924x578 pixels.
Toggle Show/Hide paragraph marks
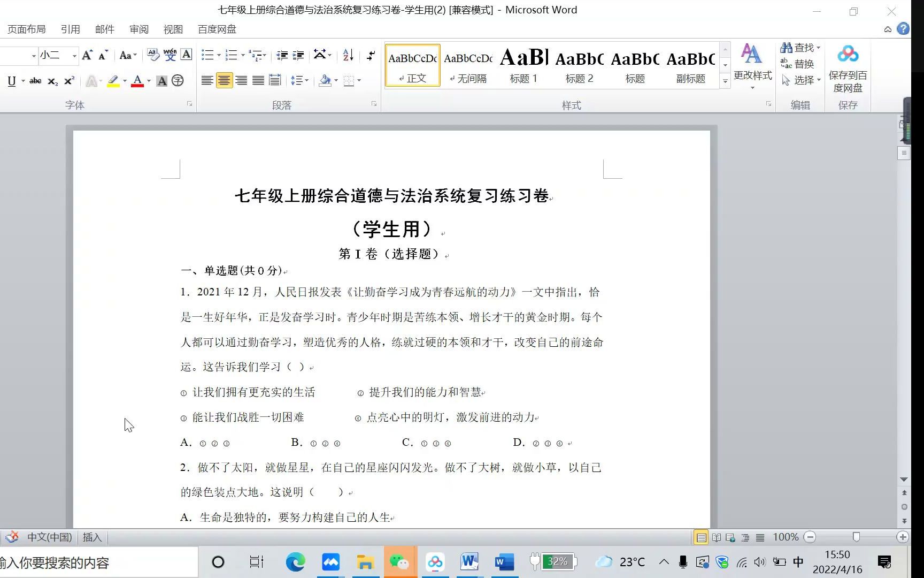pyautogui.click(x=371, y=55)
